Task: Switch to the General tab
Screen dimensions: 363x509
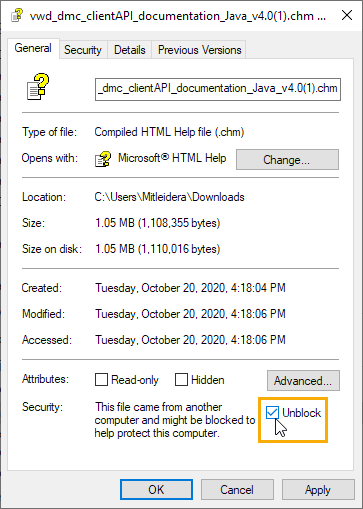Action: pos(33,48)
